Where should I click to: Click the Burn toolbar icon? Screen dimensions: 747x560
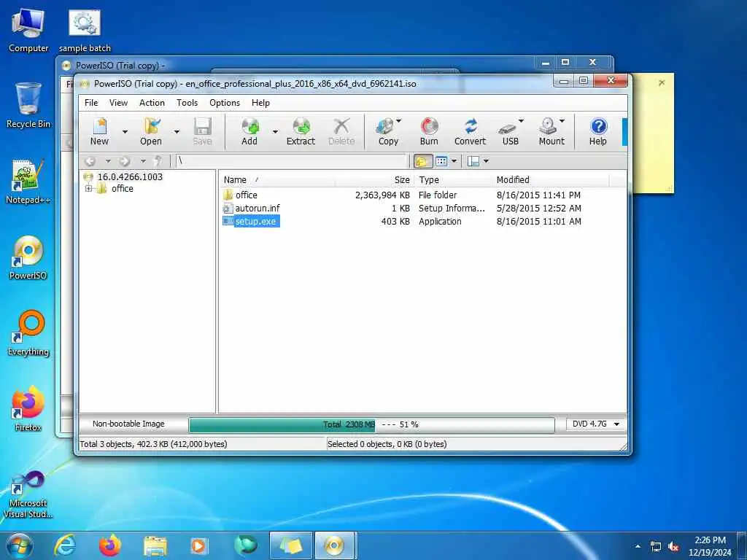click(429, 131)
